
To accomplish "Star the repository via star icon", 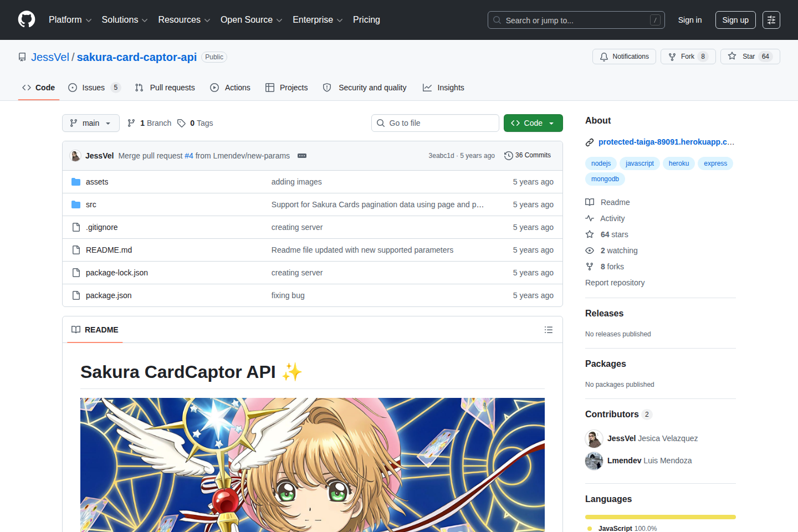I will pos(733,56).
